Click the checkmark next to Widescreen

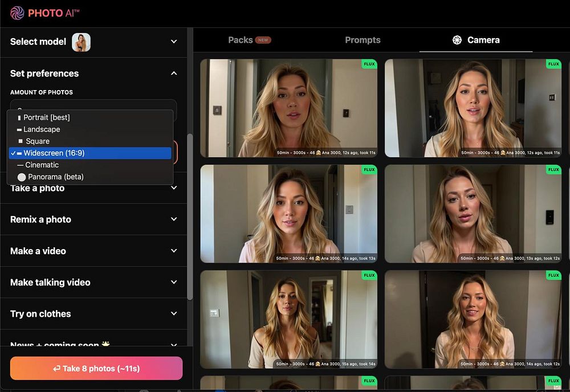[13, 153]
